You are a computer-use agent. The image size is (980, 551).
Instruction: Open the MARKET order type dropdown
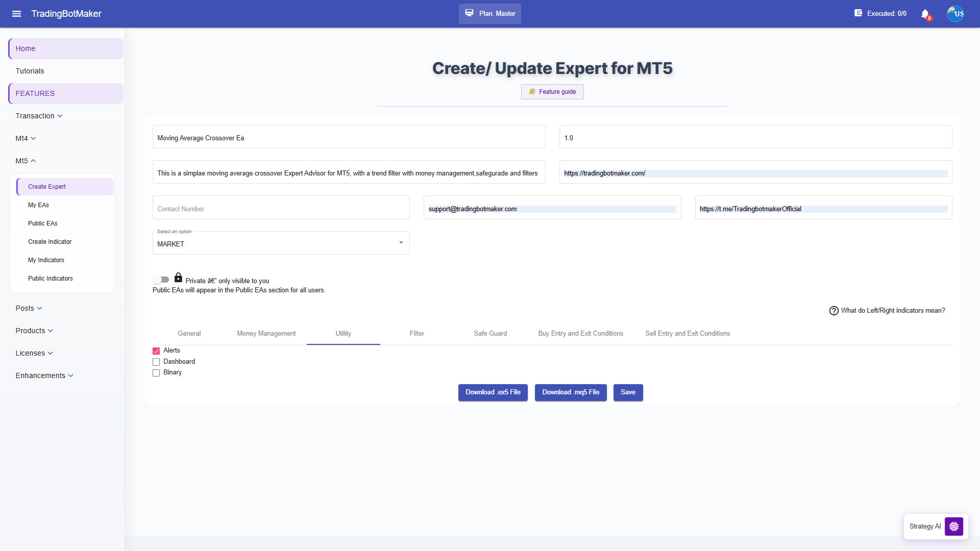(x=281, y=243)
